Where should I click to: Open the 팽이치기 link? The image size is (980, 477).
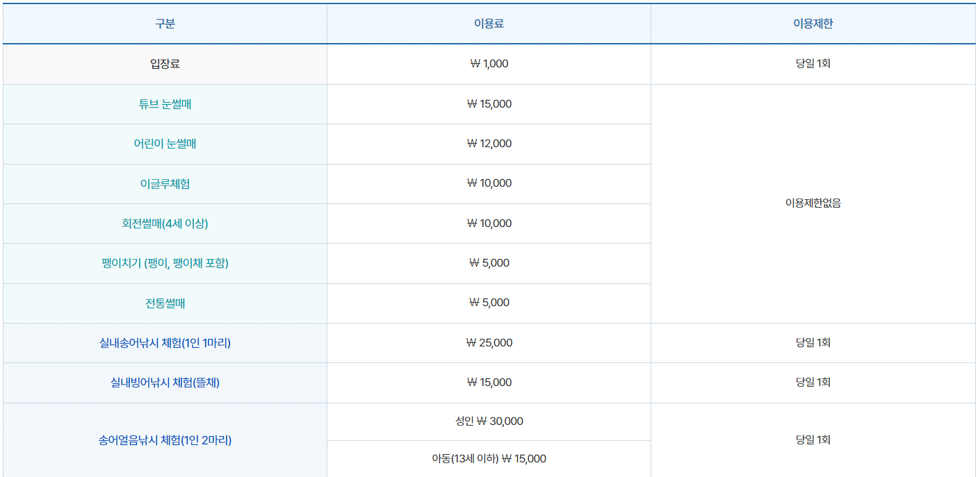(x=163, y=263)
